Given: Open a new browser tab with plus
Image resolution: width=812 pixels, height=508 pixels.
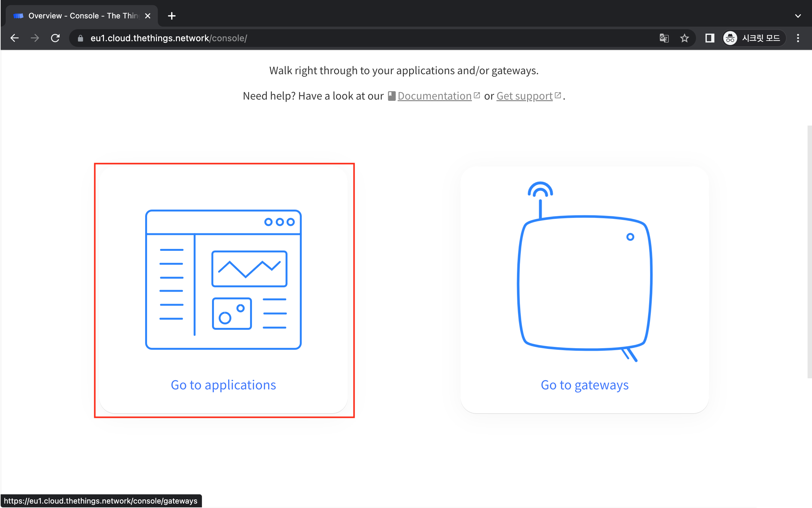Looking at the screenshot, I should click(x=171, y=16).
